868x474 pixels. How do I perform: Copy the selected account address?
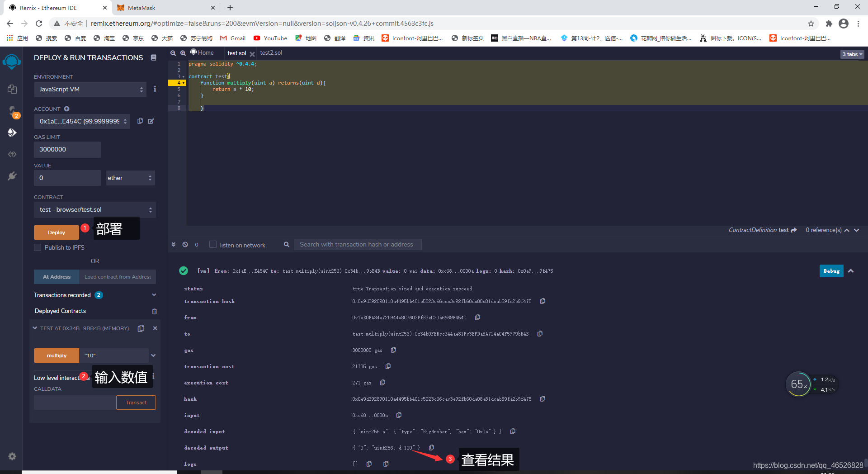point(140,121)
